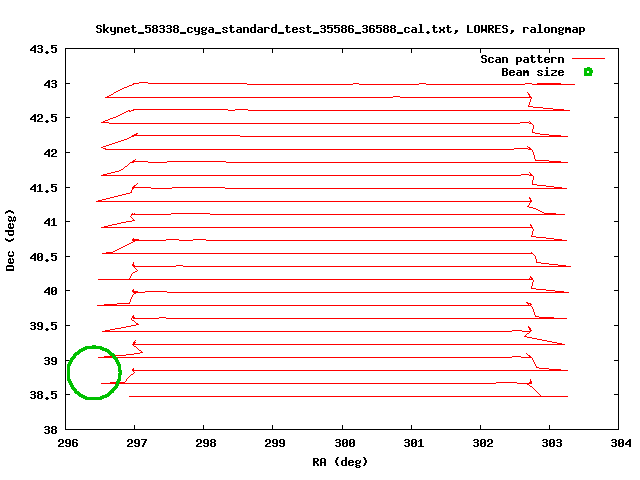Click the 296 x-axis tick label
640x480 pixels.
68,443
